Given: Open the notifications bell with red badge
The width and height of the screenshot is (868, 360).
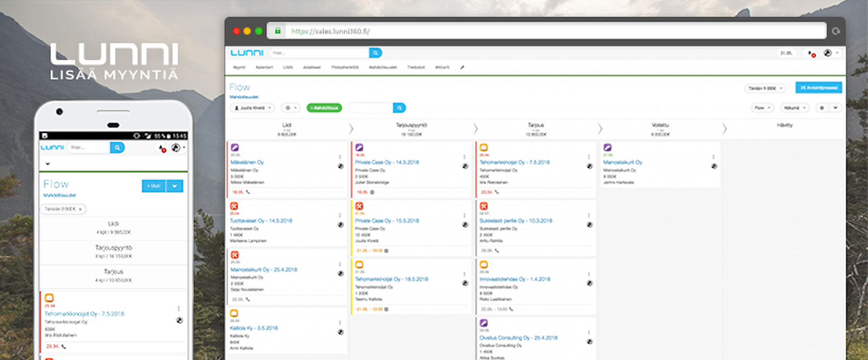Looking at the screenshot, I should 810,53.
